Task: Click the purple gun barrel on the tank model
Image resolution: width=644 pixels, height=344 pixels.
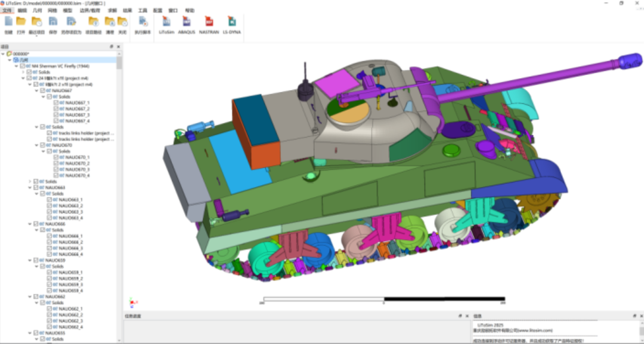Action: pos(530,82)
